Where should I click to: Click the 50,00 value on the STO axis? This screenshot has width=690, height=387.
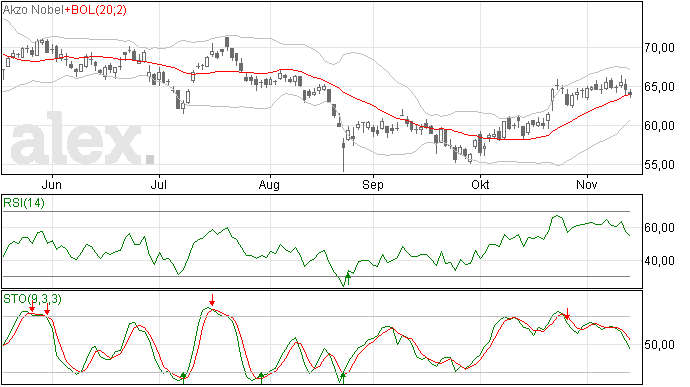click(x=659, y=344)
